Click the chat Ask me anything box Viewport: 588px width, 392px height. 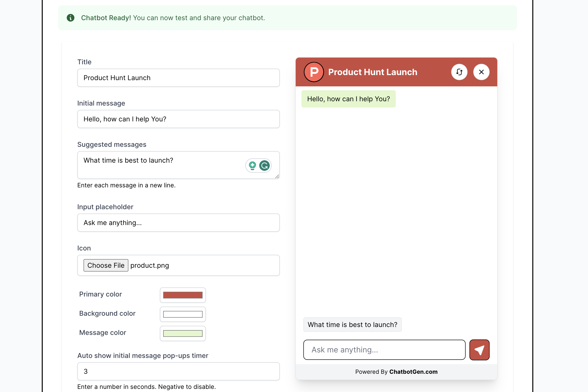(x=384, y=350)
